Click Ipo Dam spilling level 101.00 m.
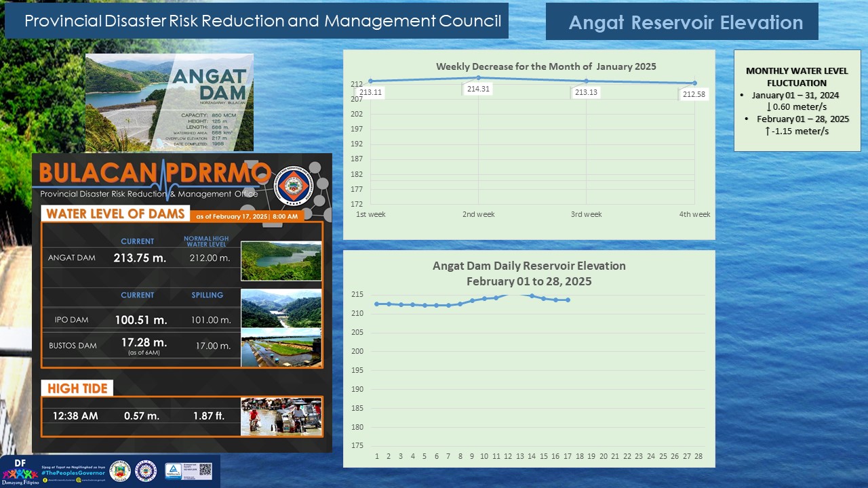Image resolution: width=868 pixels, height=488 pixels. click(x=210, y=320)
